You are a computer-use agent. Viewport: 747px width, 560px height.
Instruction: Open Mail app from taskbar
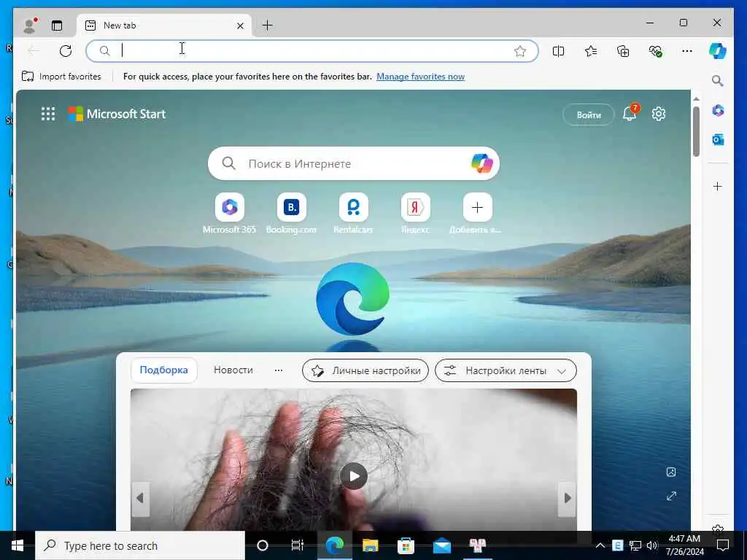441,545
